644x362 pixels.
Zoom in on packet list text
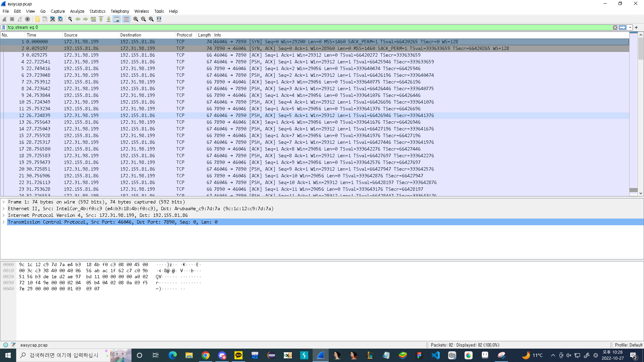pyautogui.click(x=136, y=19)
